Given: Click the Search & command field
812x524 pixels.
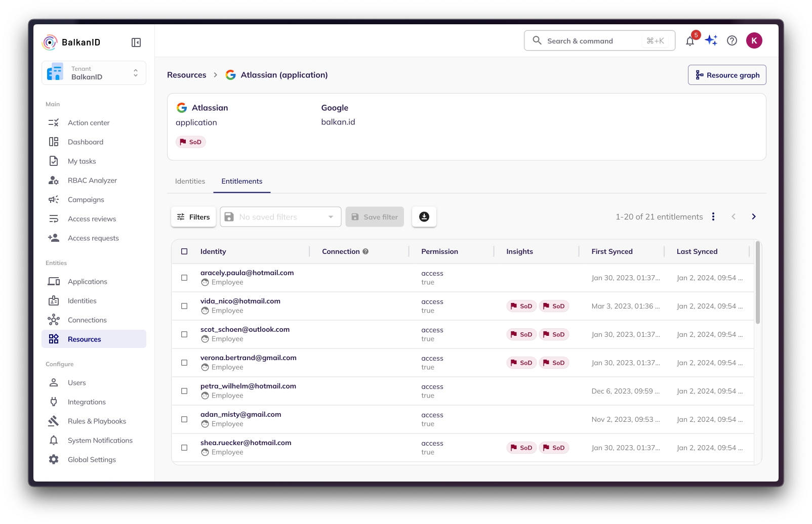Looking at the screenshot, I should [599, 41].
